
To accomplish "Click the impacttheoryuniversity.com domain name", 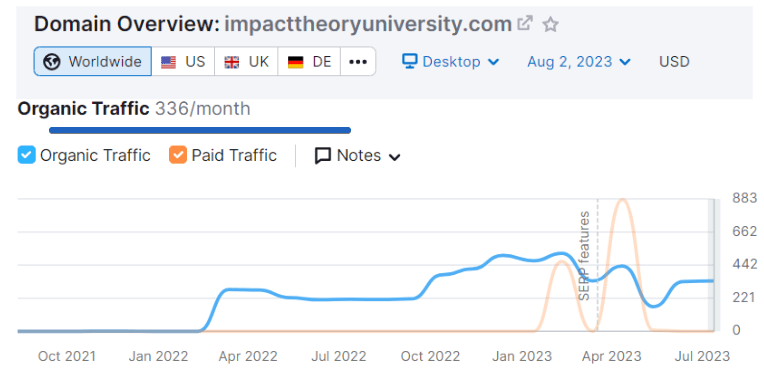I will (368, 23).
